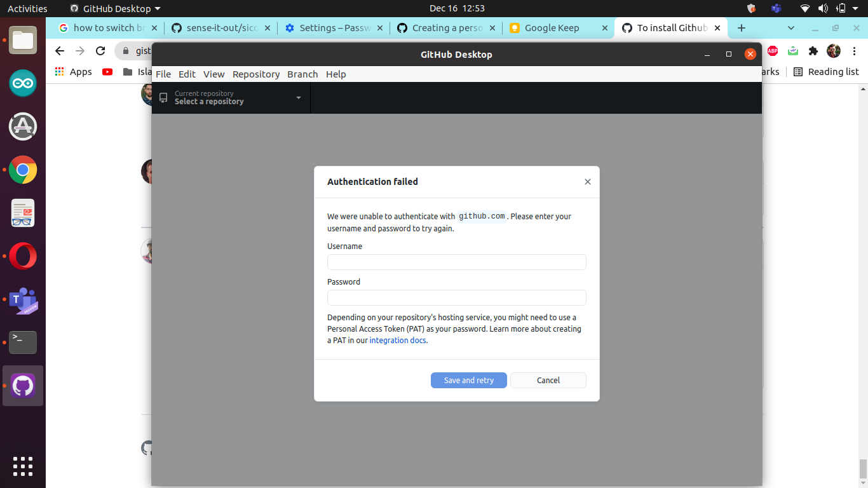Open the Terminal from the dock

point(23,342)
